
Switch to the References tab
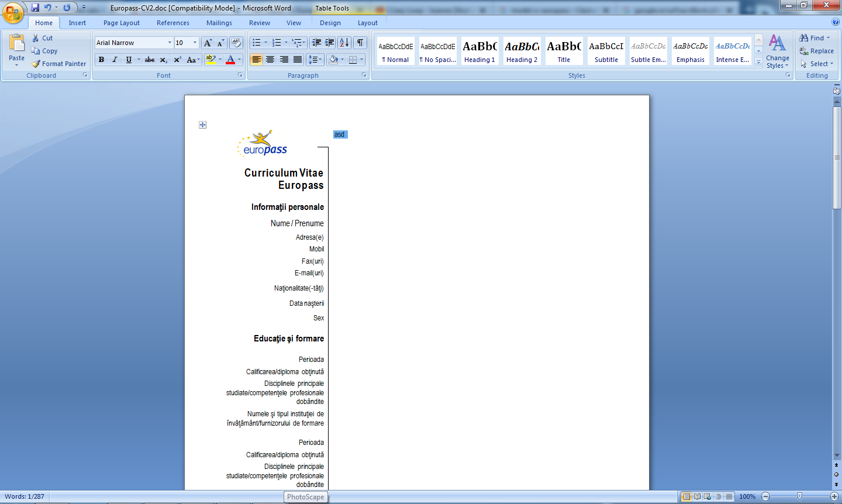point(173,23)
